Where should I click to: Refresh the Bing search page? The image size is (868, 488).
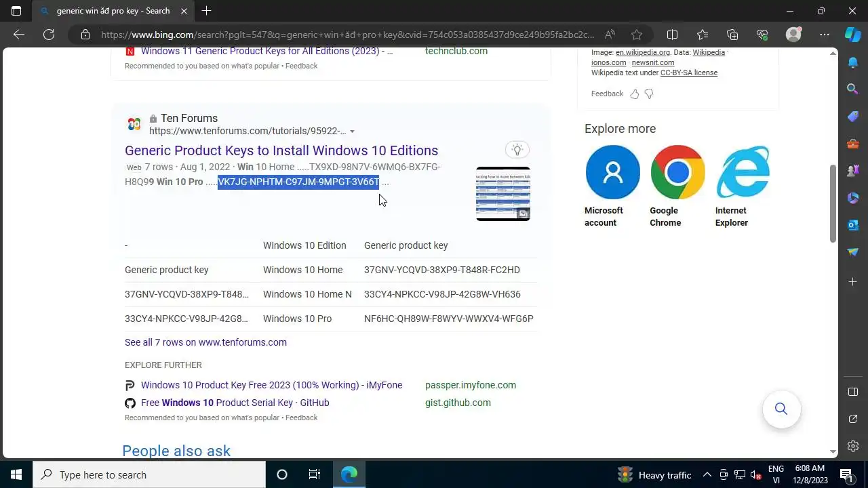[x=49, y=35]
